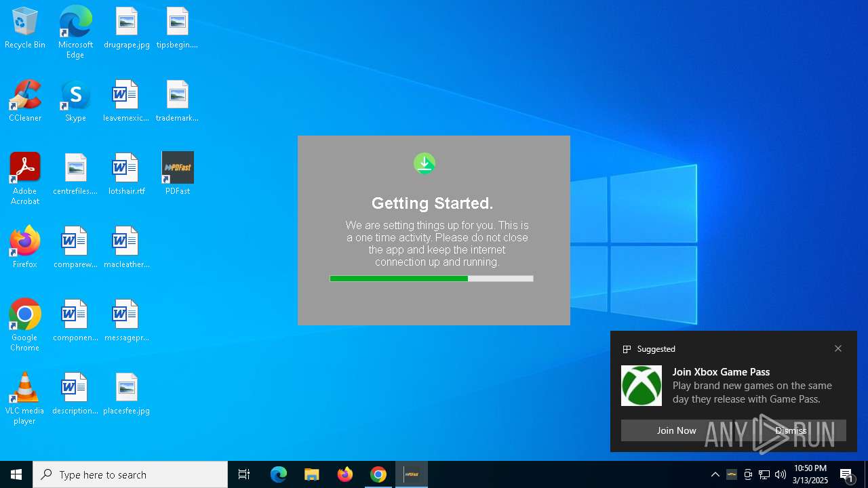Image resolution: width=868 pixels, height=488 pixels.
Task: Select the Google Chrome desktop shortcut
Action: [x=25, y=325]
